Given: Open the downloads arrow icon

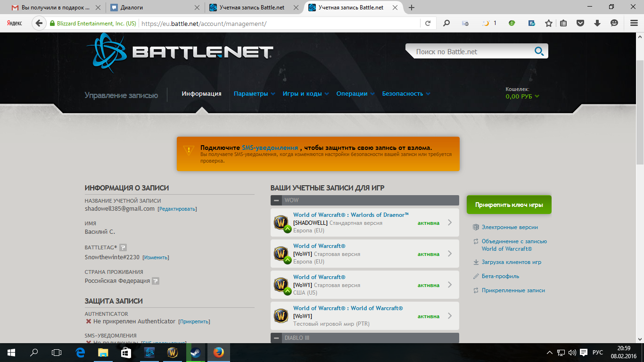Looking at the screenshot, I should 597,23.
